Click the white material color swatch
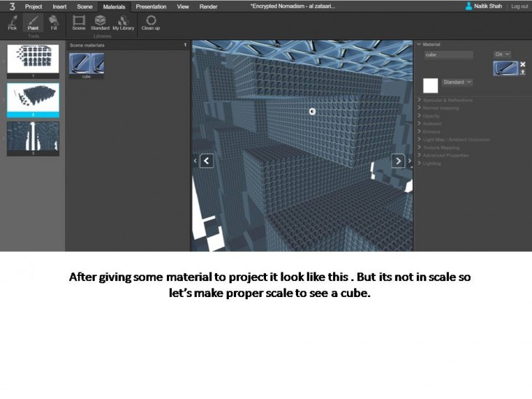This screenshot has width=532, height=399. click(x=431, y=85)
